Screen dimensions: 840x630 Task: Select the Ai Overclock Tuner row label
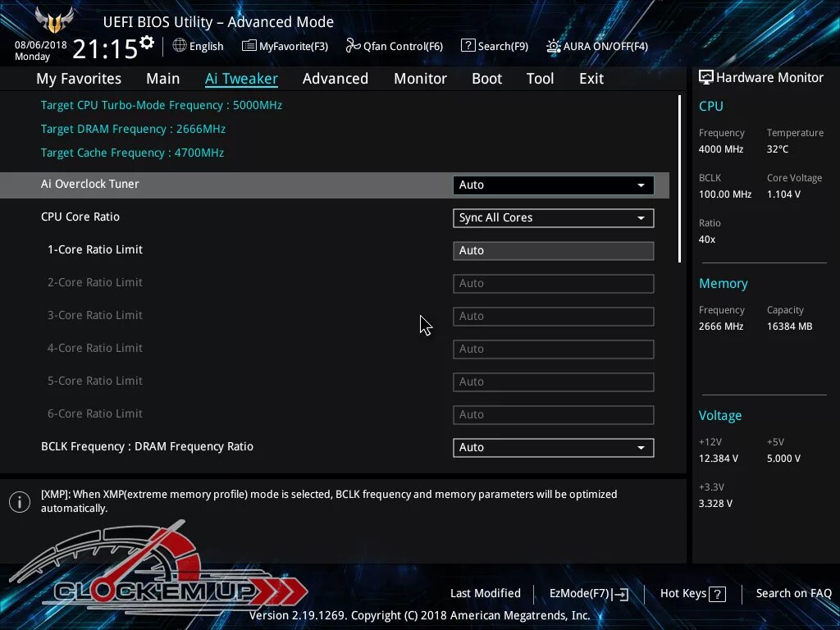click(90, 184)
